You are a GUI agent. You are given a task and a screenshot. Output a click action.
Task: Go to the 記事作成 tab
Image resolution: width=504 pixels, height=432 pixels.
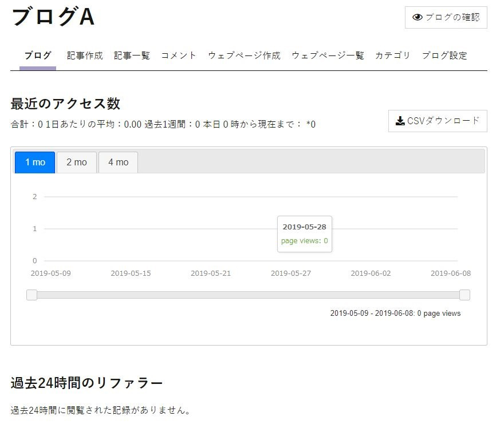[x=85, y=56]
